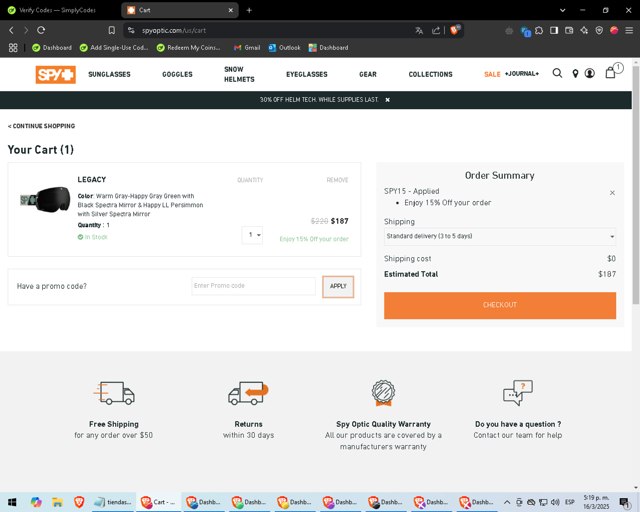Open the browser hamburger main menu
The width and height of the screenshot is (640, 512).
coord(629,30)
